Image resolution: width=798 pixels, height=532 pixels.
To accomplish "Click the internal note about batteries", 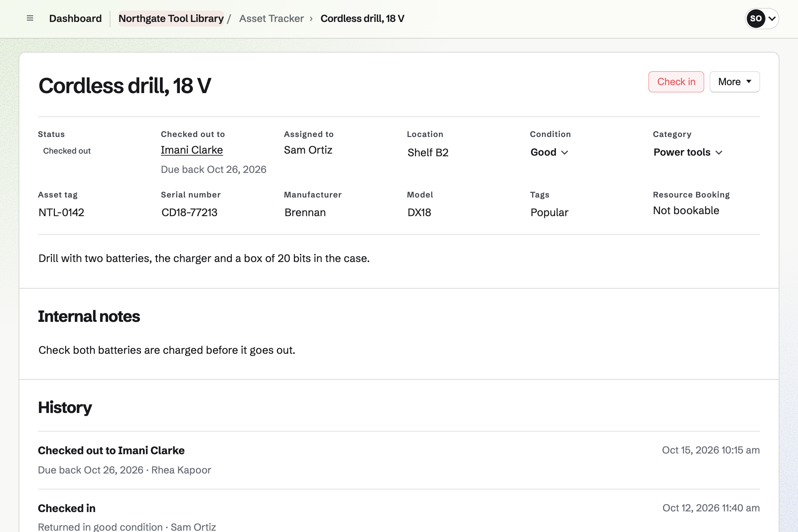I will click(x=167, y=350).
